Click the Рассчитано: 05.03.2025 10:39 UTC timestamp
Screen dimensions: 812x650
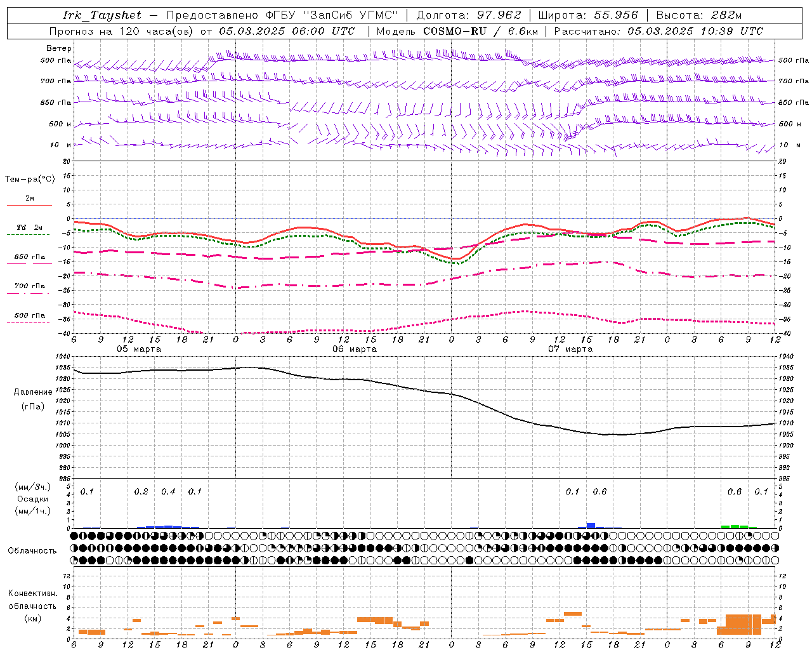tap(658, 31)
